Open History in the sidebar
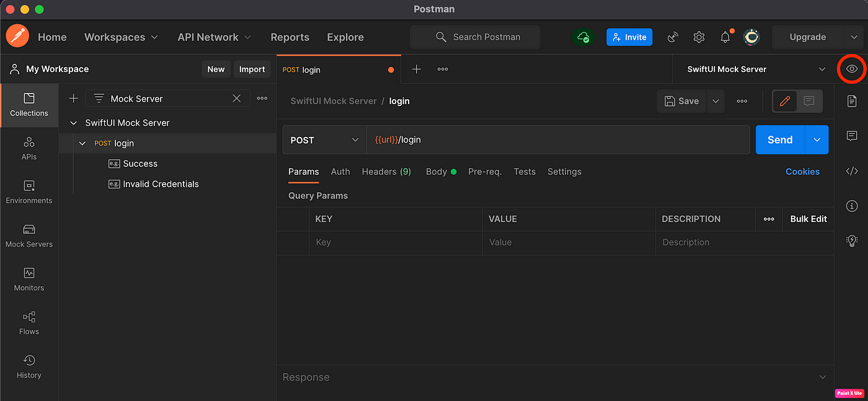This screenshot has height=401, width=868. pos(29,367)
